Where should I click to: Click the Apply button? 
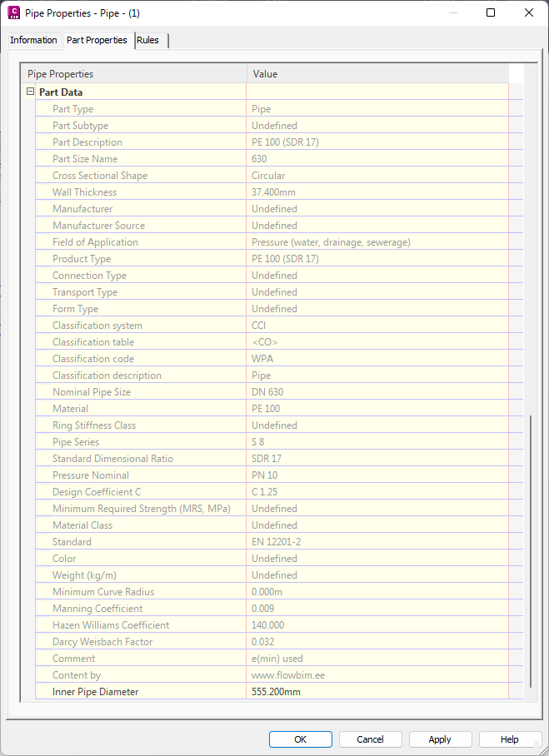tap(440, 739)
